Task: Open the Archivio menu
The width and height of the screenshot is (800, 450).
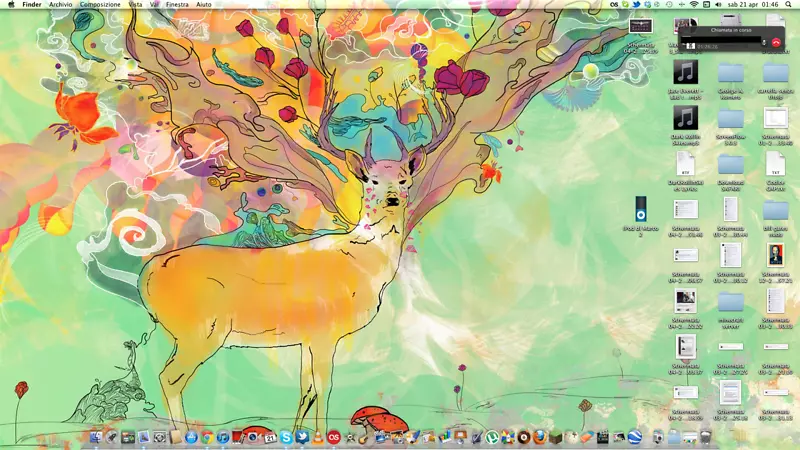Action: (x=60, y=5)
